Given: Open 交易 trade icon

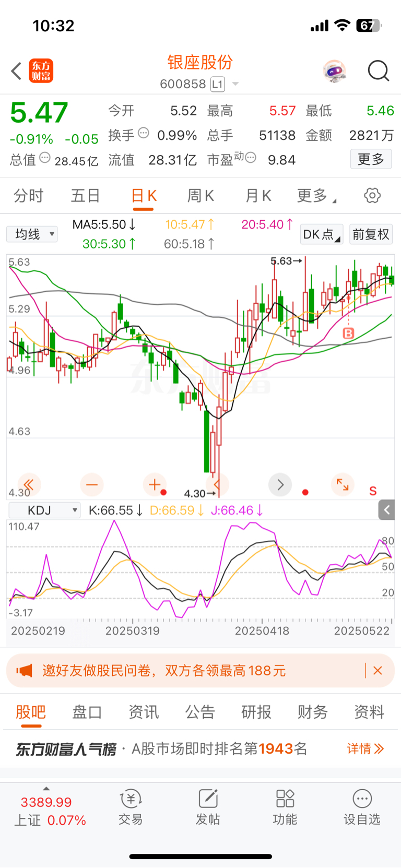Looking at the screenshot, I should 131,807.
